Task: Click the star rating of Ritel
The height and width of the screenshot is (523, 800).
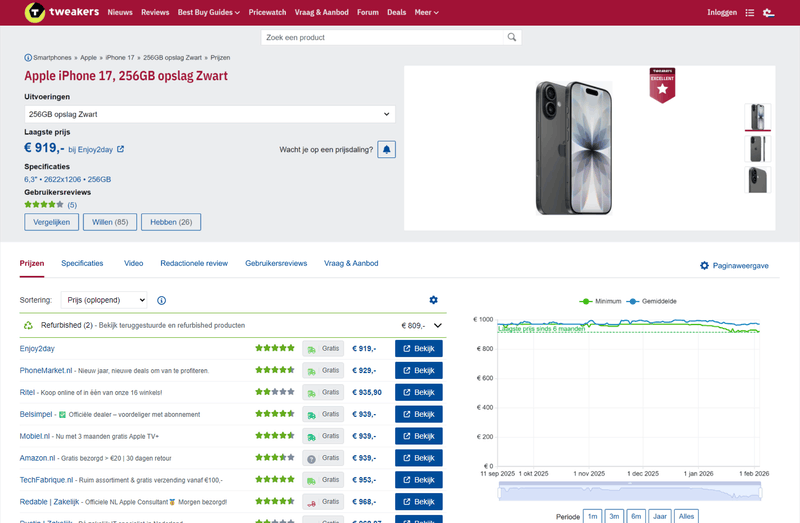Action: (275, 392)
